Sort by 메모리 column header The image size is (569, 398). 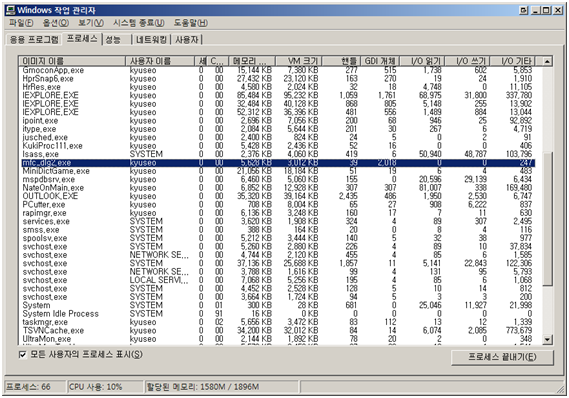(x=251, y=61)
